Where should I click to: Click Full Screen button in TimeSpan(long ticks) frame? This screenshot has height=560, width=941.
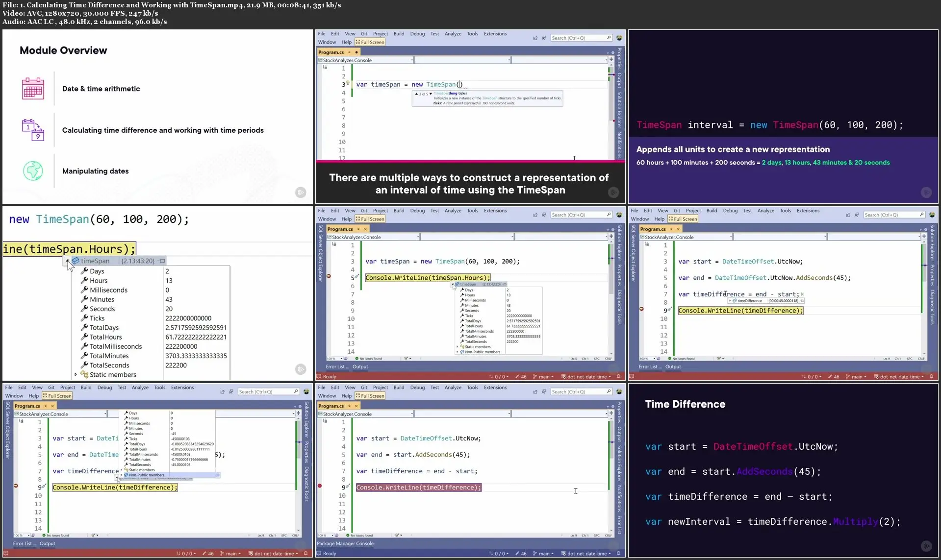tap(370, 42)
